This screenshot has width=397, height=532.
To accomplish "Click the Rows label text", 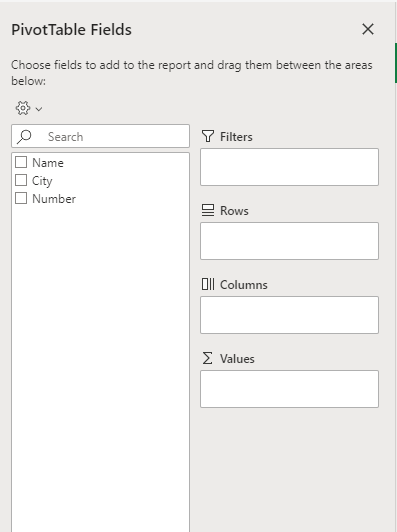I will [234, 211].
